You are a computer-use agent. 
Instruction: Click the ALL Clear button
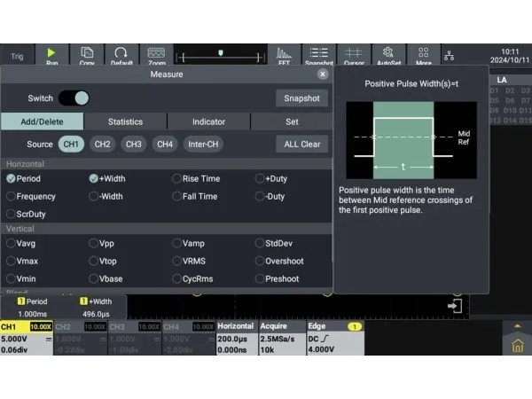301,144
